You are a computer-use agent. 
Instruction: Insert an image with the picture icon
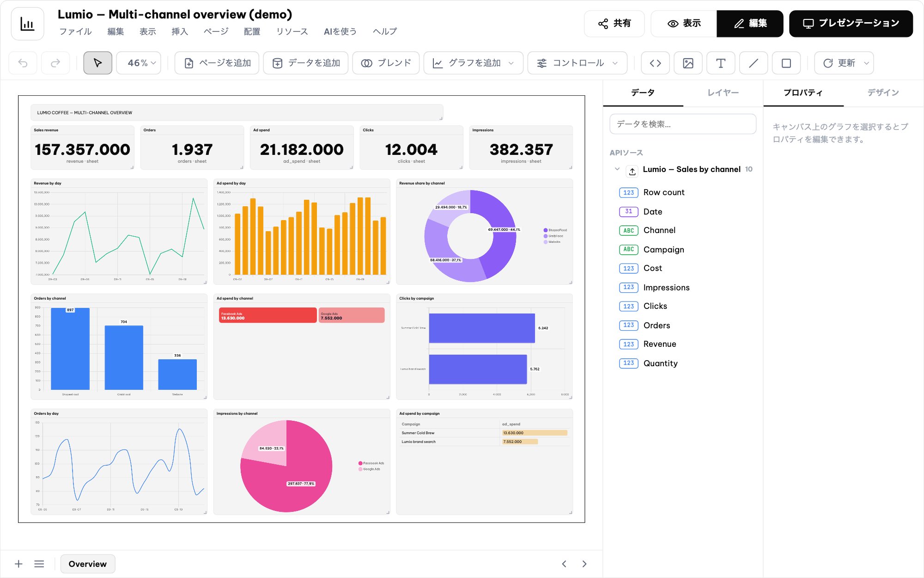click(688, 63)
